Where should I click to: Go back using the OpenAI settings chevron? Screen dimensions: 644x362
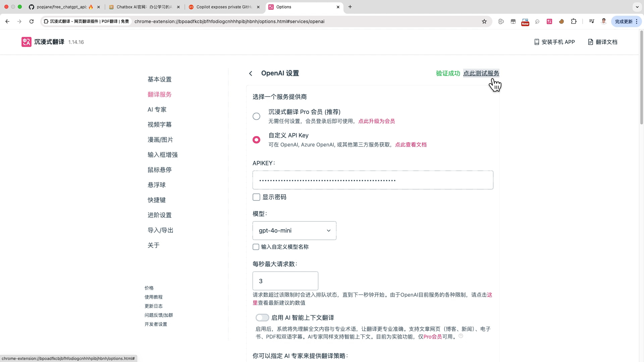251,73
